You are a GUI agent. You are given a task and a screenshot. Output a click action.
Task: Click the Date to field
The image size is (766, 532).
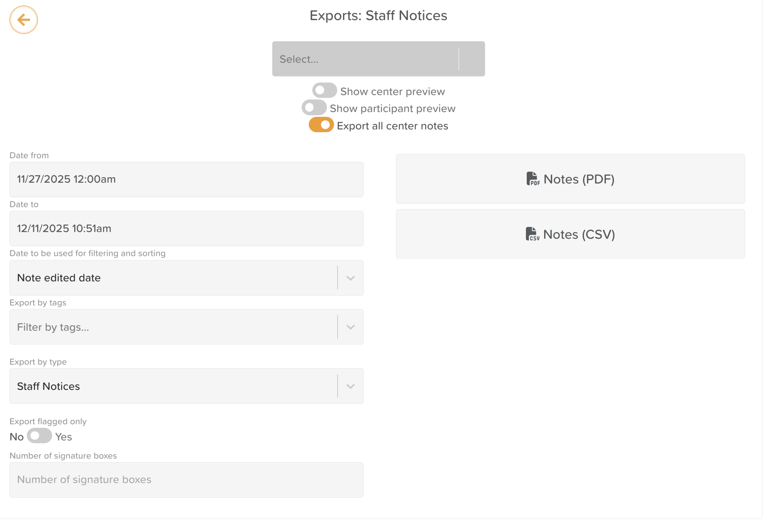[186, 229]
